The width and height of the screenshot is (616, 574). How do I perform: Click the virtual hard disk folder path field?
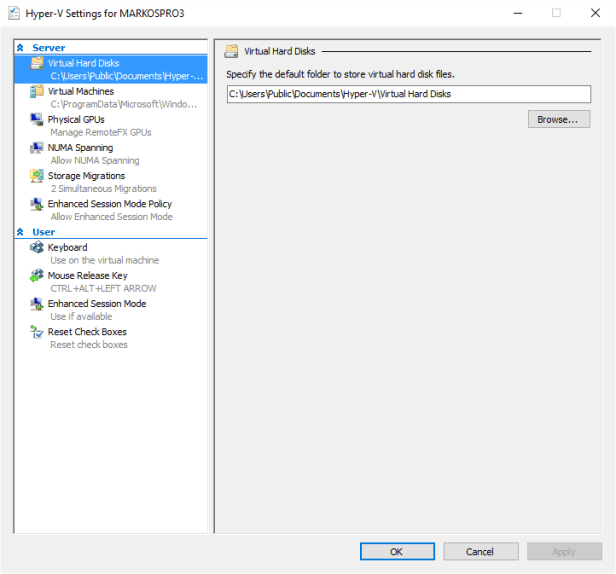408,94
